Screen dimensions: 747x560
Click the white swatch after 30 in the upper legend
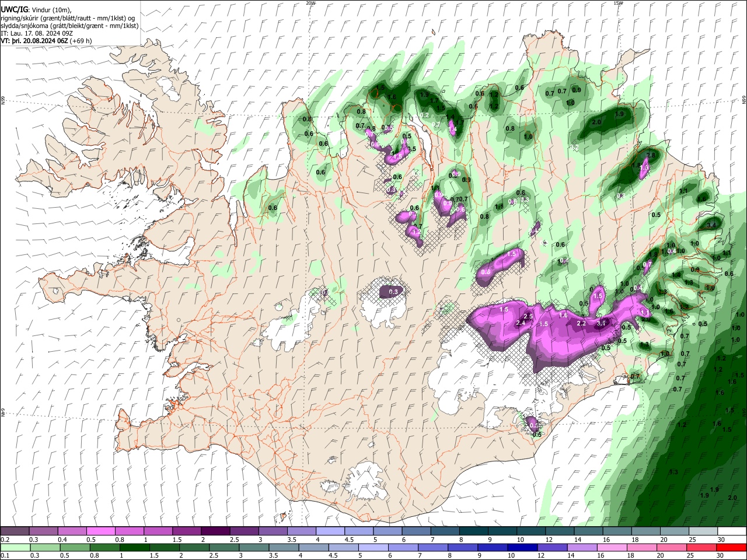coord(731,531)
